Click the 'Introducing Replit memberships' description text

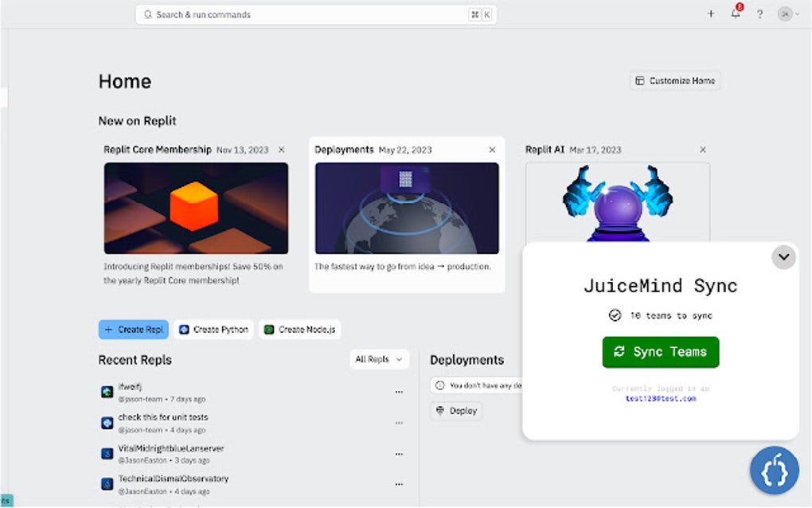(193, 273)
